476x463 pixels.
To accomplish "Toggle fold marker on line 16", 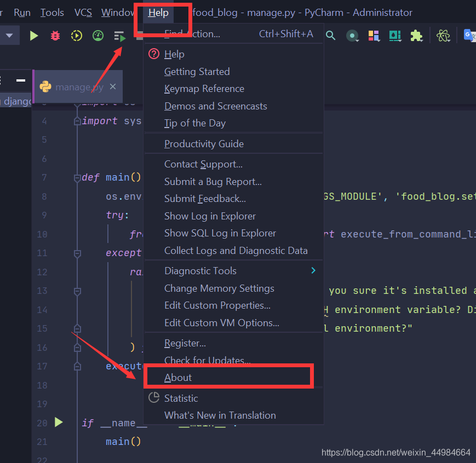I will tap(77, 348).
